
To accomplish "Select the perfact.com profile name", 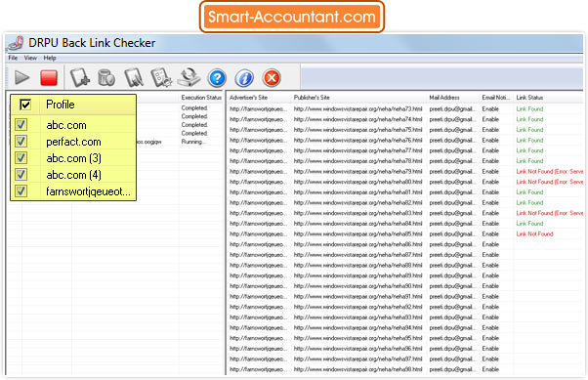I will (73, 142).
